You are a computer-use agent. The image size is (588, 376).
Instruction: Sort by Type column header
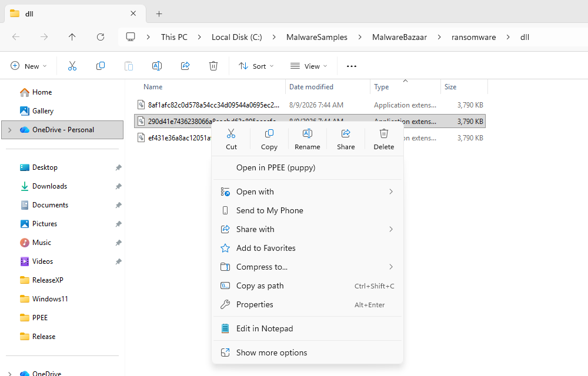pyautogui.click(x=382, y=87)
